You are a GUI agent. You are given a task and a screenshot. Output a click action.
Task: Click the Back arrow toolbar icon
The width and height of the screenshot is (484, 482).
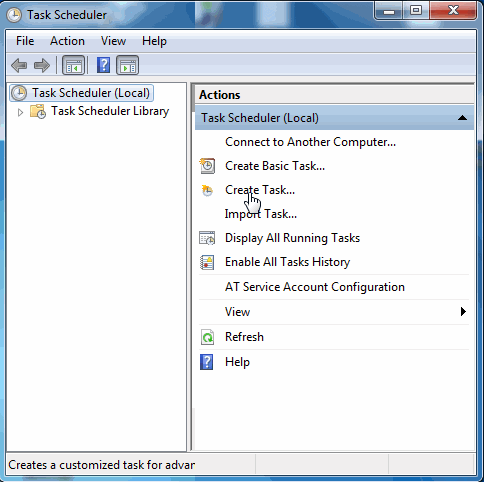(x=19, y=65)
